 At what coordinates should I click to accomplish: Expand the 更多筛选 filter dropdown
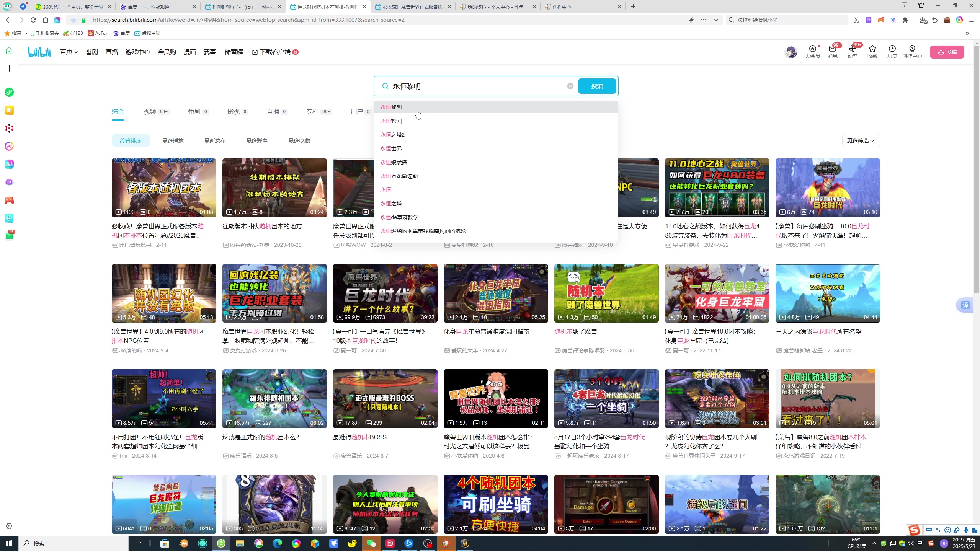[x=861, y=140]
